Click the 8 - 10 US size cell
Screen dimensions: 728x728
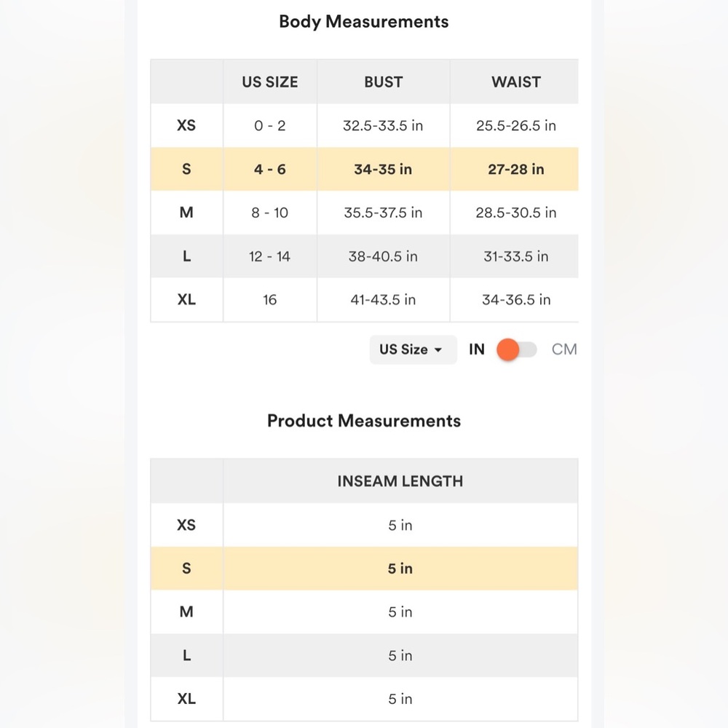[270, 213]
